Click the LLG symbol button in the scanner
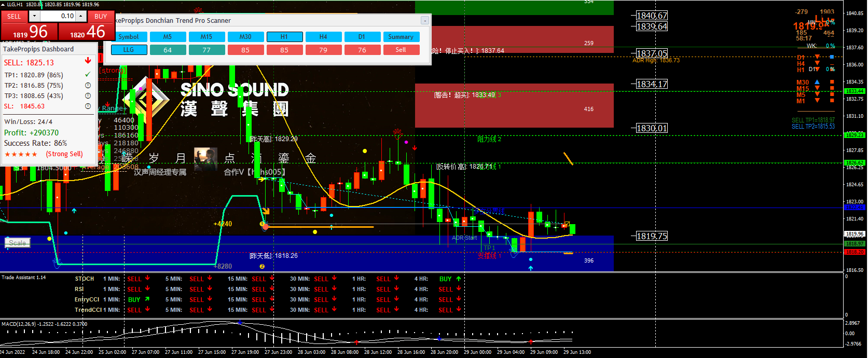Image resolution: width=868 pixels, height=358 pixels. pos(129,50)
